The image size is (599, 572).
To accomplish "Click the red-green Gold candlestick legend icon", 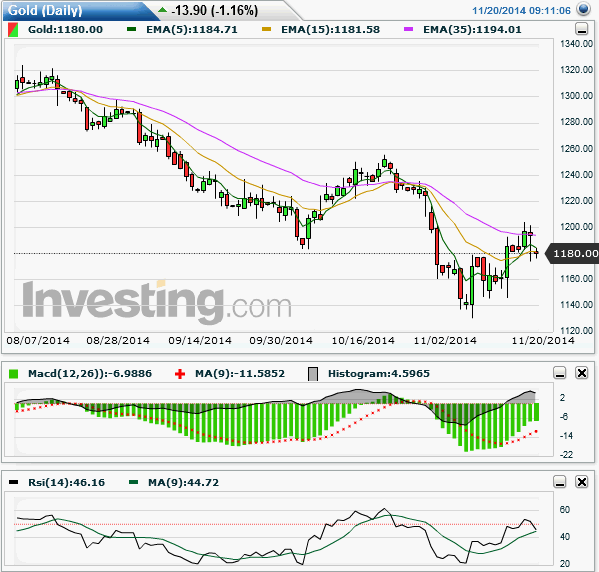I will [13, 30].
